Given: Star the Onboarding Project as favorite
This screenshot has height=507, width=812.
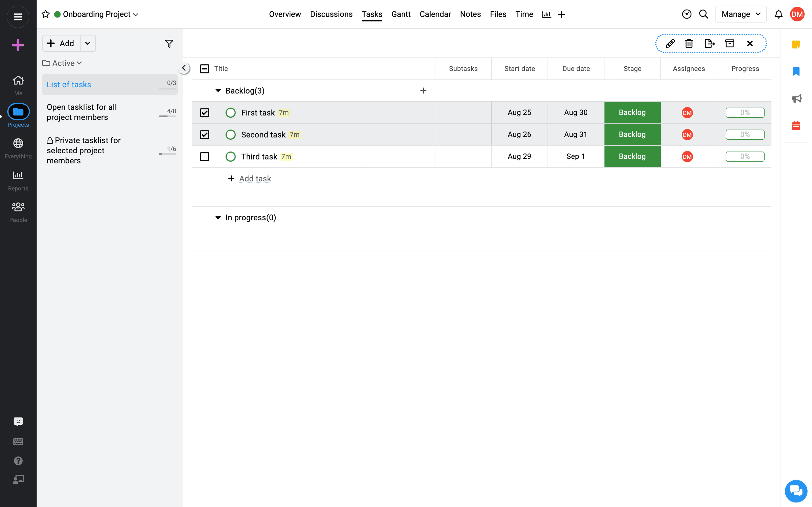Looking at the screenshot, I should coord(46,14).
